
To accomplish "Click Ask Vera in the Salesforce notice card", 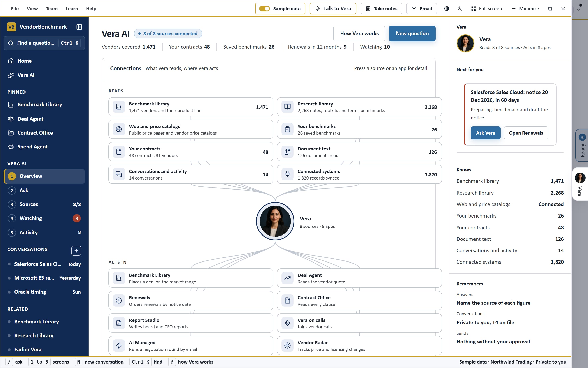I will (x=486, y=133).
